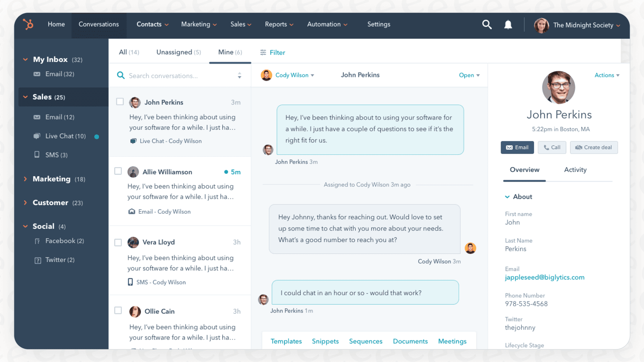The image size is (644, 362).
Task: Select Allie Williamson's conversation checkbox
Action: click(118, 171)
